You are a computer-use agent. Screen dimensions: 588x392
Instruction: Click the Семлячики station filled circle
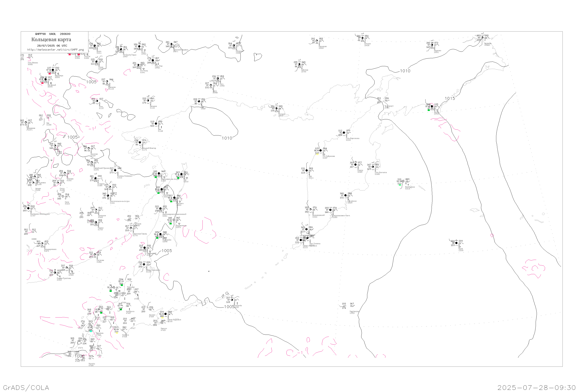(346, 195)
